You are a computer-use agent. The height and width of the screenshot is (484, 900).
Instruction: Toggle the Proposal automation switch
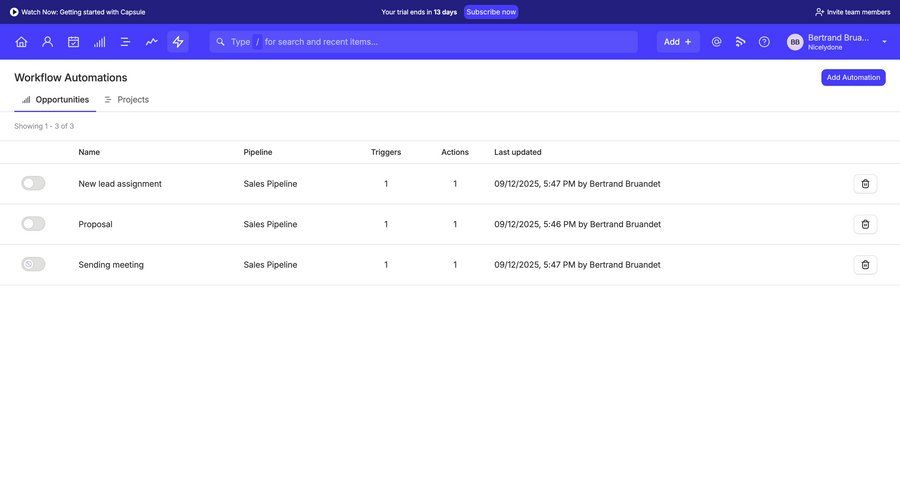tap(33, 224)
